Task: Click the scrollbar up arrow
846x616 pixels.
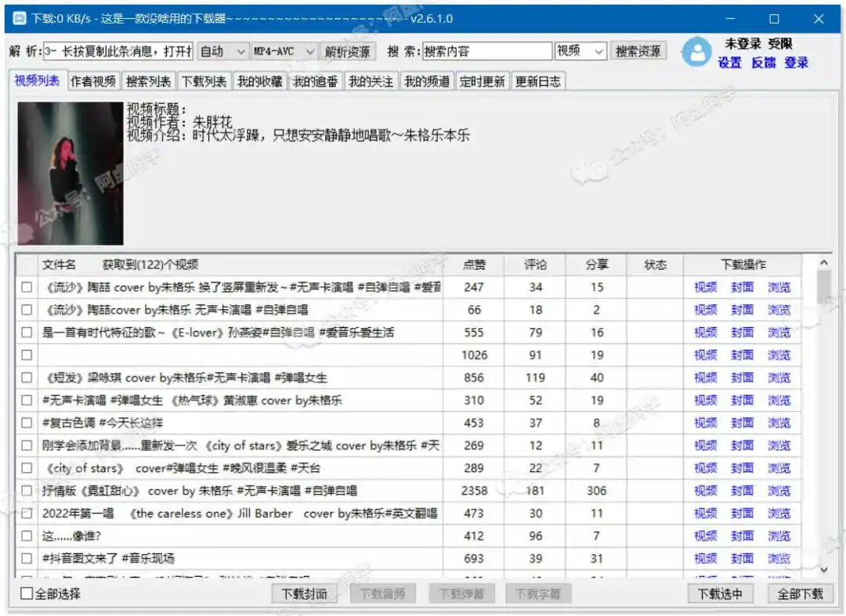Action: (x=823, y=262)
